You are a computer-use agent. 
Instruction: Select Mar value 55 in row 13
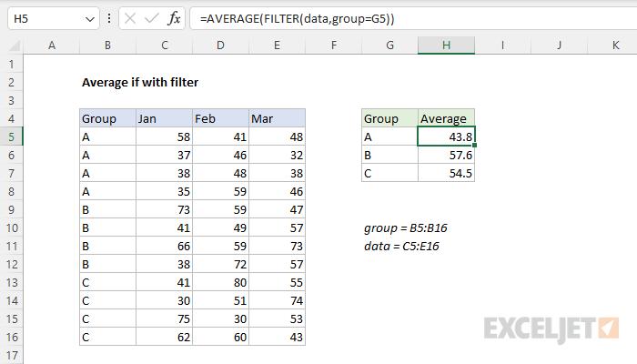point(277,282)
